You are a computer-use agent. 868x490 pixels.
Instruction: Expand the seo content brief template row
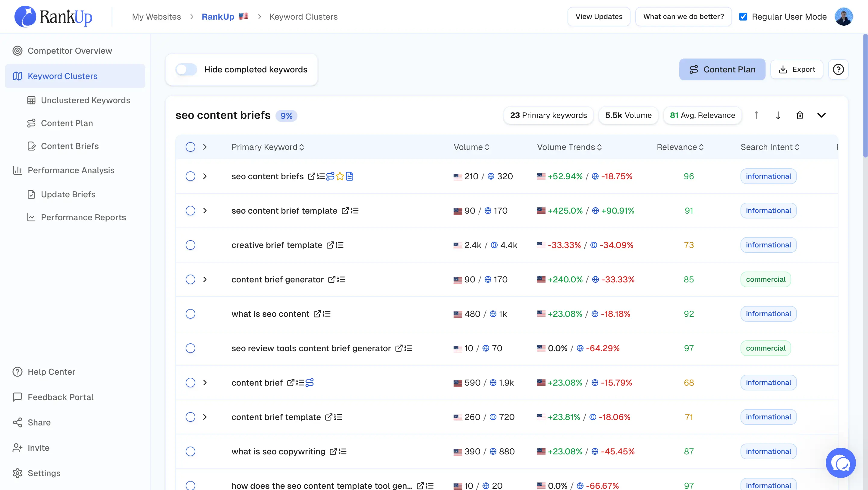(205, 211)
